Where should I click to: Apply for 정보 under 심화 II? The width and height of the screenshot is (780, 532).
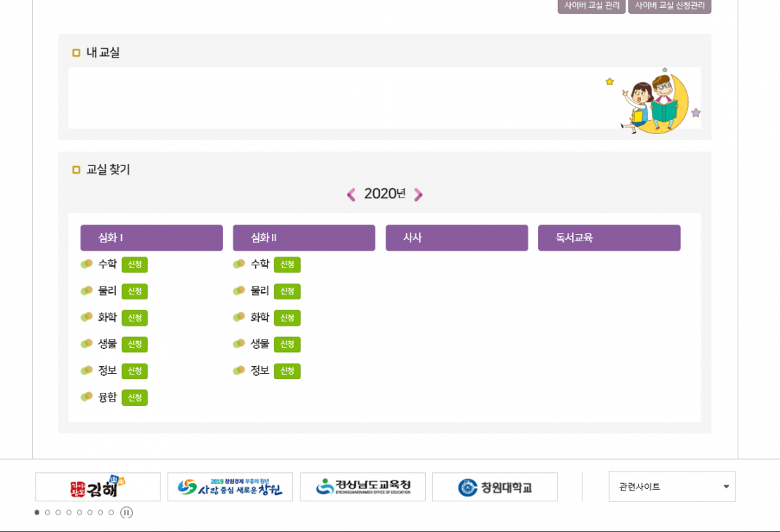pos(287,371)
